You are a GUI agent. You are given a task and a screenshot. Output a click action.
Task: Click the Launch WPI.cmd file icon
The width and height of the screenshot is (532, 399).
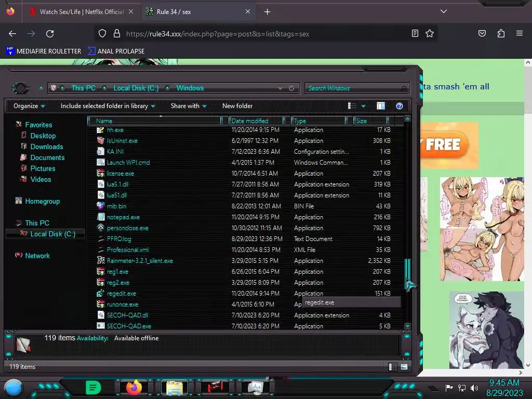(100, 162)
